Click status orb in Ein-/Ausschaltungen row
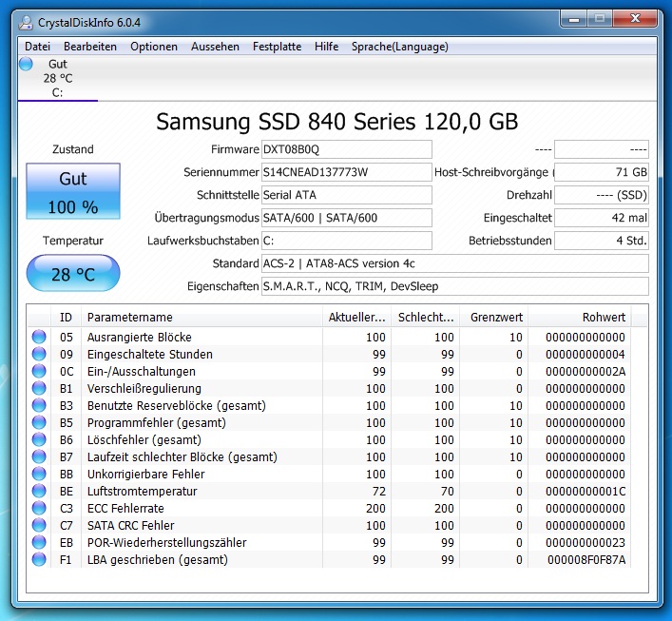Viewport: 672px width, 621px height. pyautogui.click(x=39, y=371)
